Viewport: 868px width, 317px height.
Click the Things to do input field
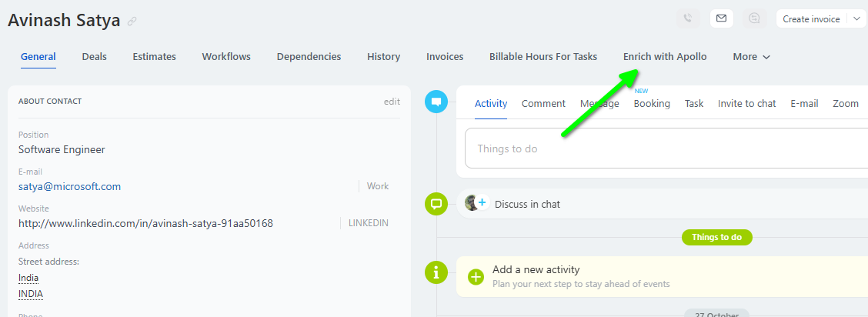pos(662,148)
